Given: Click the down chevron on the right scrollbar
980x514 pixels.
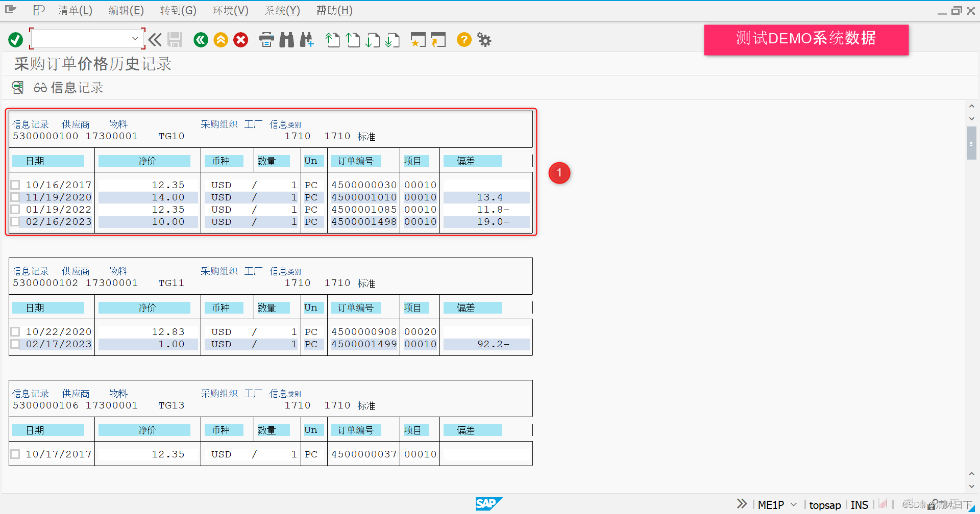Looking at the screenshot, I should (972, 118).
